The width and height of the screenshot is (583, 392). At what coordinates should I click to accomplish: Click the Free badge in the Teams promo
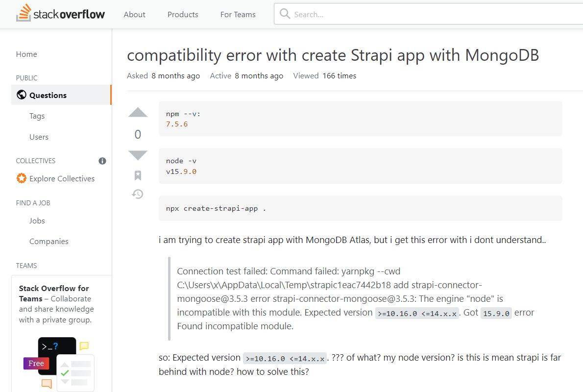click(36, 364)
